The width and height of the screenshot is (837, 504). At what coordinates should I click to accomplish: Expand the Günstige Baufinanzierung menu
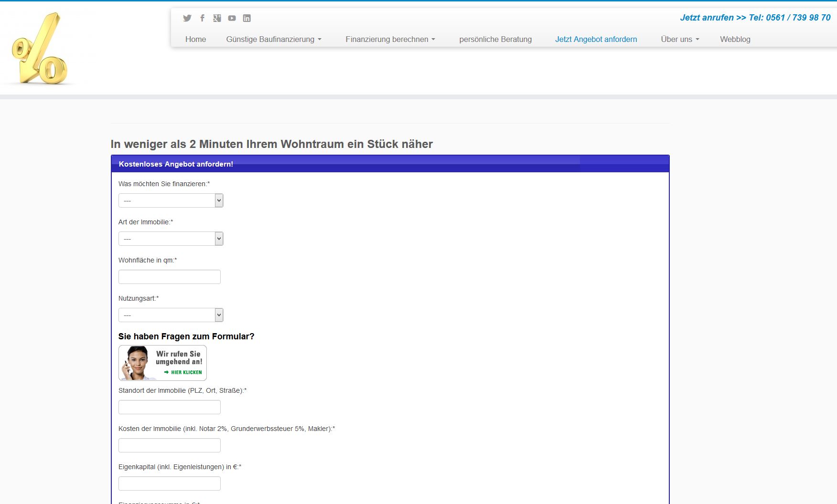273,39
